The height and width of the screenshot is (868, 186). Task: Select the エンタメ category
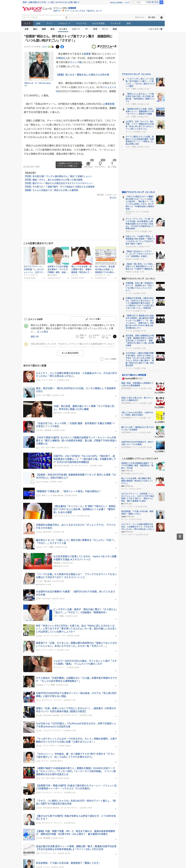[x=63, y=29]
